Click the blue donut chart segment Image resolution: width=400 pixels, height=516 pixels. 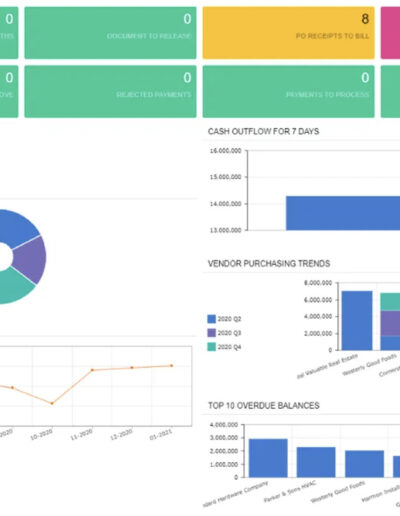(18, 228)
